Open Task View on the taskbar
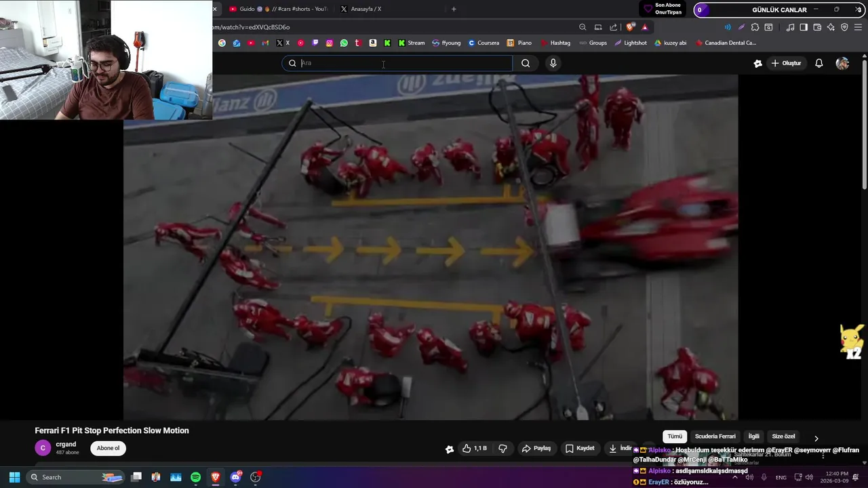 pyautogui.click(x=136, y=477)
